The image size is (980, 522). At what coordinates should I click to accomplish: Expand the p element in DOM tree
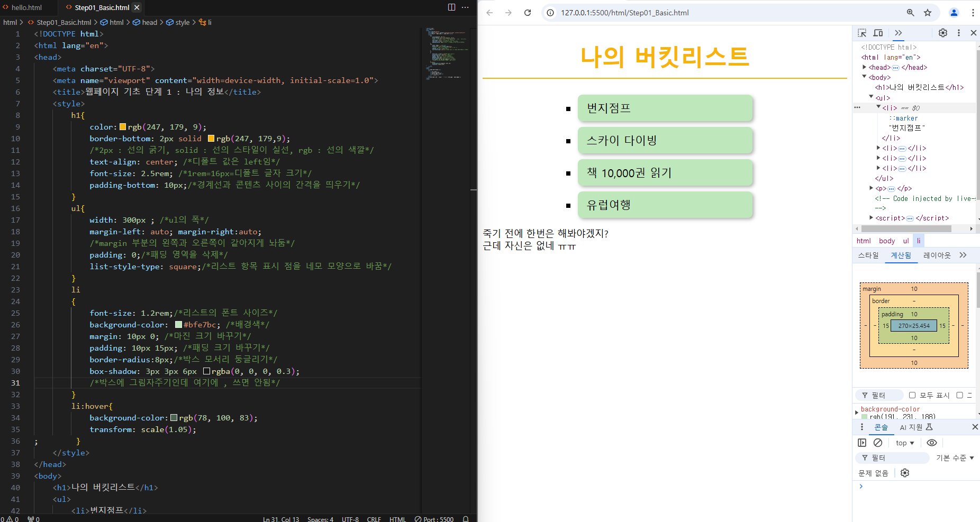871,188
